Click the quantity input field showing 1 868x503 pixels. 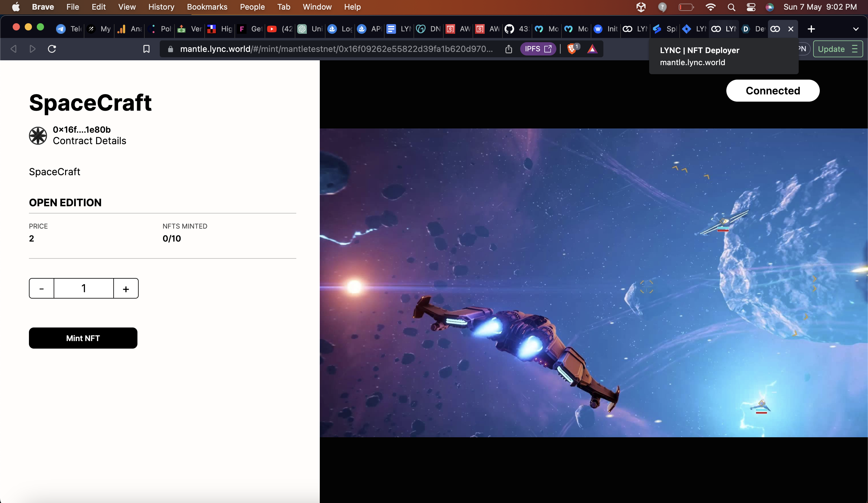pos(84,288)
